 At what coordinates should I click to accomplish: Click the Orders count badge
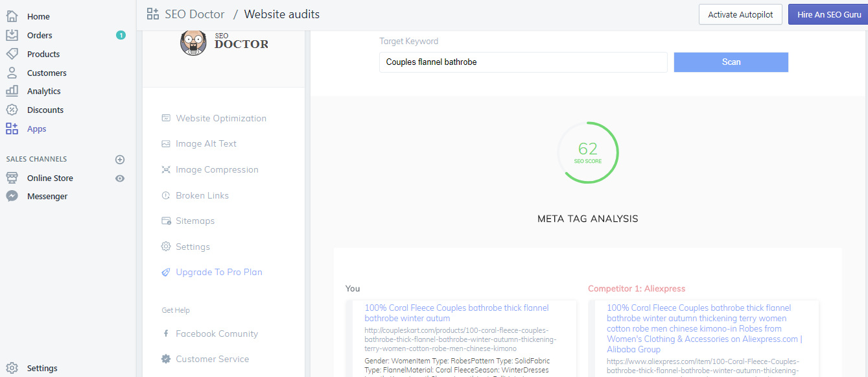pos(121,35)
